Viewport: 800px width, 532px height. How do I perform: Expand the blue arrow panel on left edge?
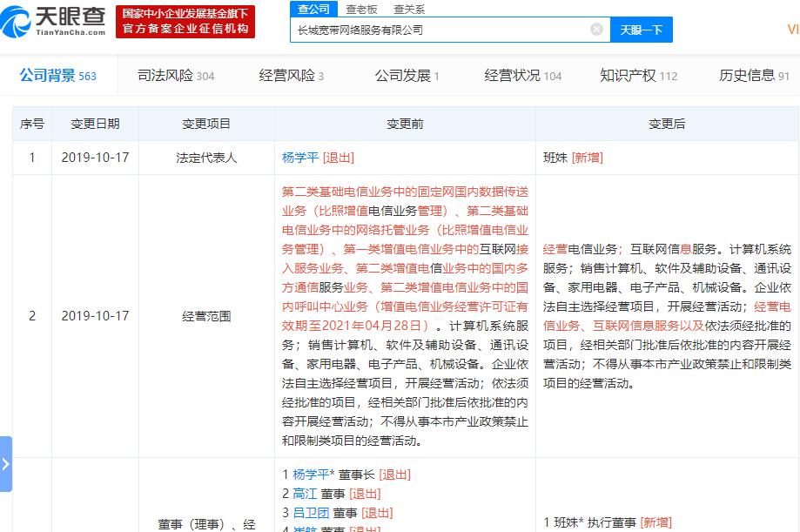[6, 466]
